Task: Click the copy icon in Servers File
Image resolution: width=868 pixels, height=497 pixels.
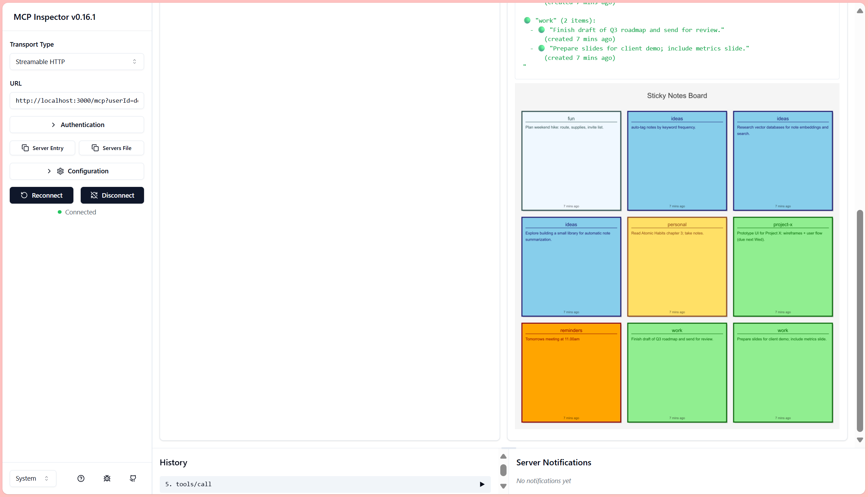Action: point(95,148)
